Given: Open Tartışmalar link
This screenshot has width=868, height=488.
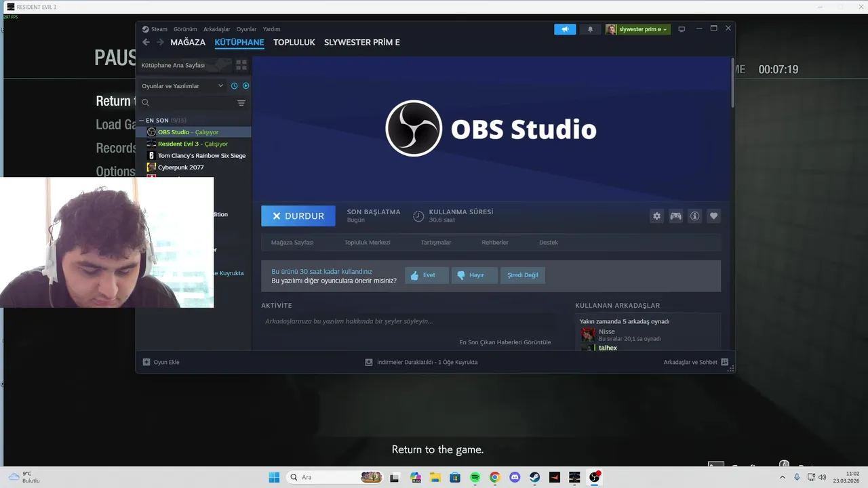Looking at the screenshot, I should (435, 242).
